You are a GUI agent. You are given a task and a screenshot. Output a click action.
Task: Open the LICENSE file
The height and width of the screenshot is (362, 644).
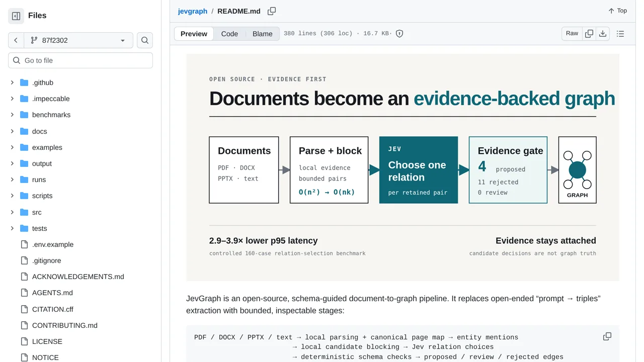[x=47, y=341]
